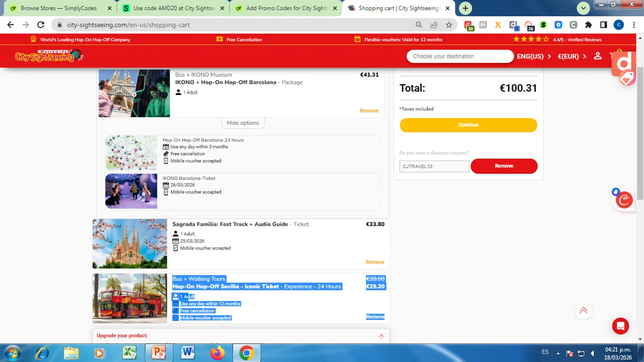Open the user account icon

pos(598,56)
